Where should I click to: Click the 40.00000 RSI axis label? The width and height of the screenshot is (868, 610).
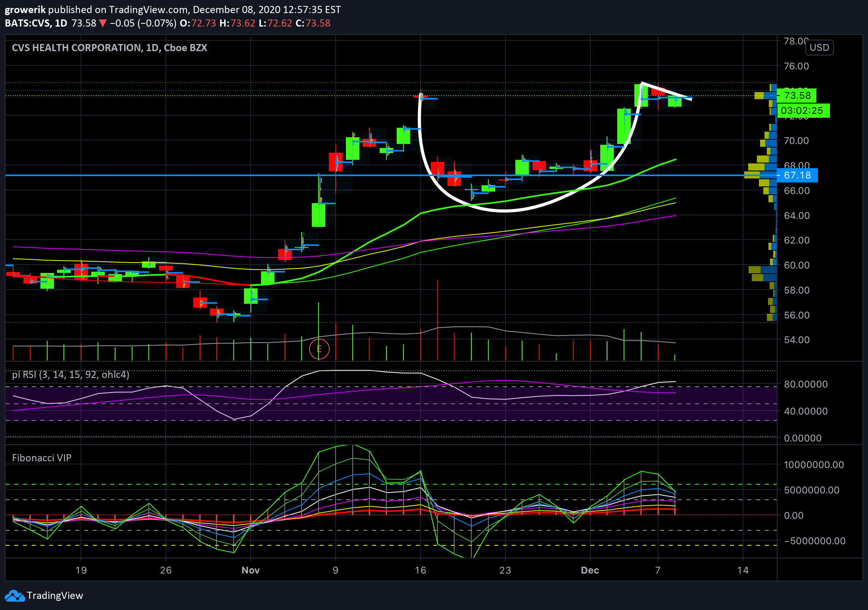click(x=806, y=411)
